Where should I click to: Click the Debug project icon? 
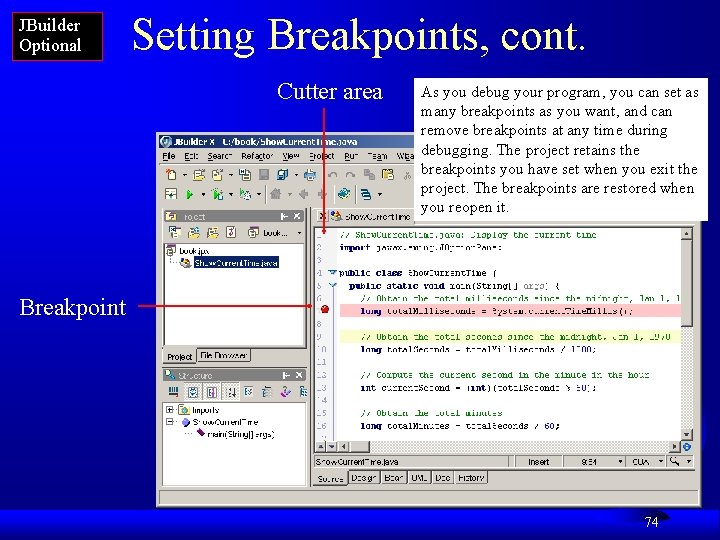click(218, 194)
